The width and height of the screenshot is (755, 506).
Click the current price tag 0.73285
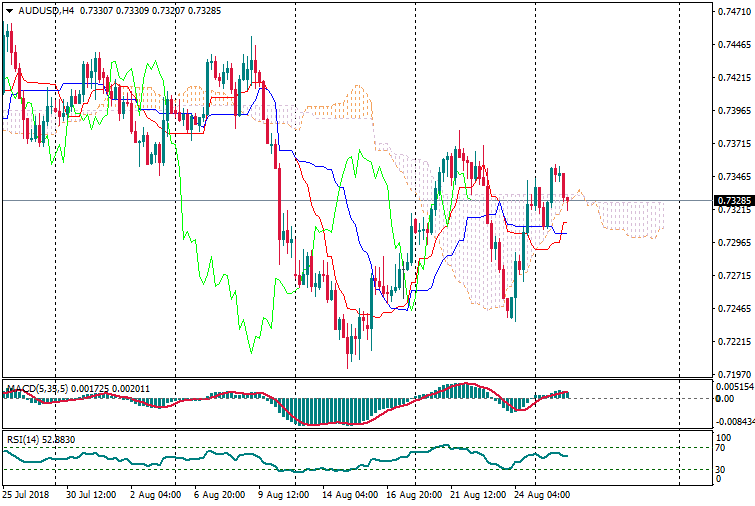[733, 201]
